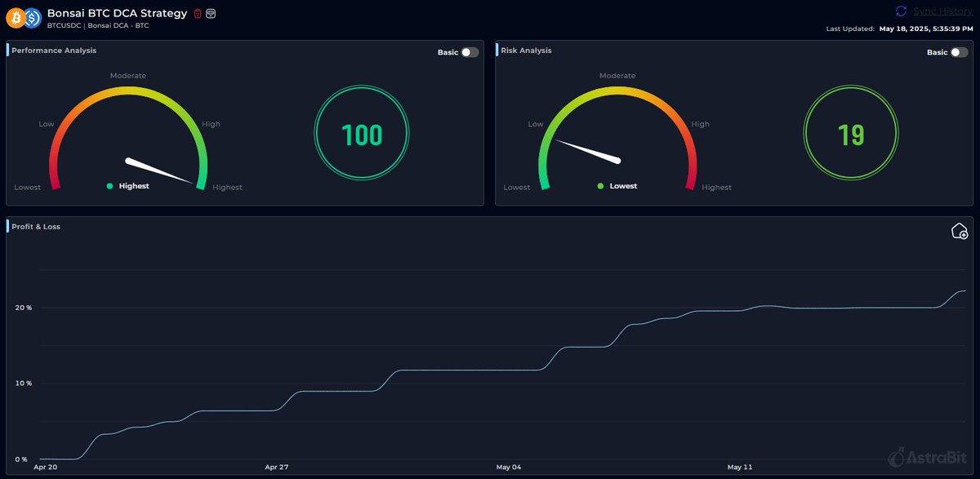Image resolution: width=980 pixels, height=479 pixels.
Task: Click the Apr 20 date label
Action: [46, 468]
